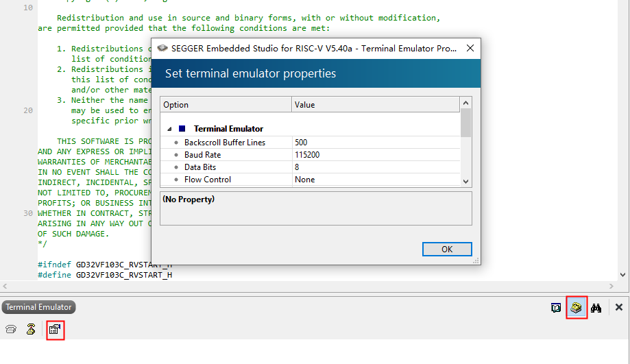Viewport: 630px width, 364px height.
Task: Click the (No Property) description box
Action: pos(316,208)
